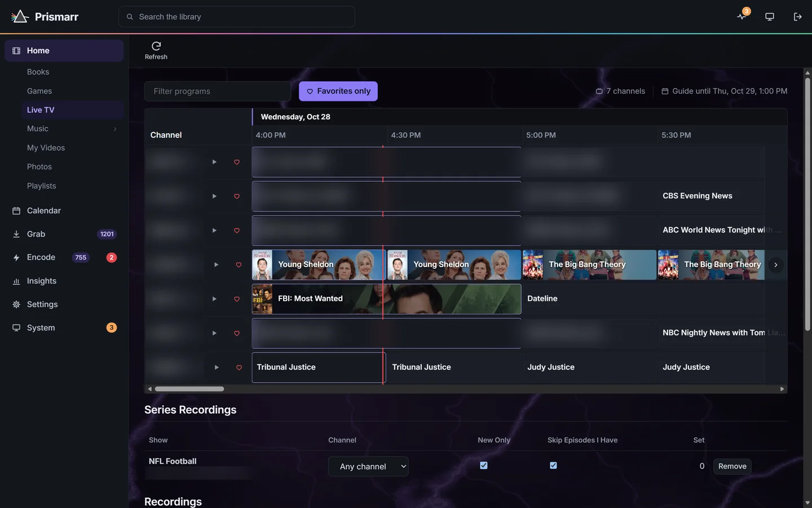812x508 pixels.
Task: Open the FBI: Most Wanted program
Action: pos(386,299)
